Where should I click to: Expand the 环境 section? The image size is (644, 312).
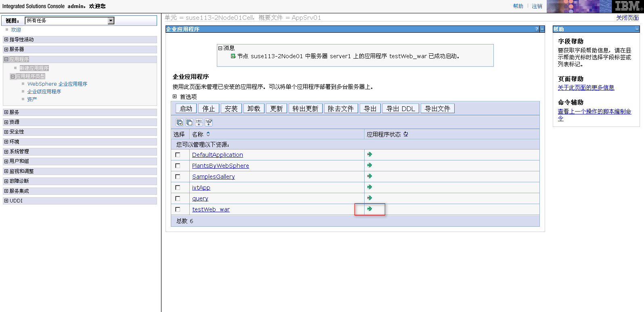[6, 142]
